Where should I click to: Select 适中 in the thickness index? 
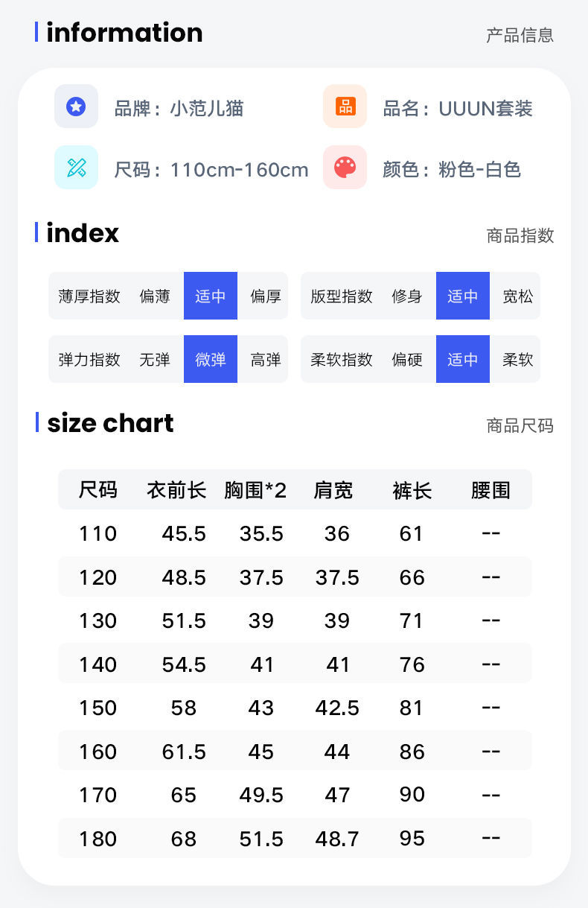211,296
